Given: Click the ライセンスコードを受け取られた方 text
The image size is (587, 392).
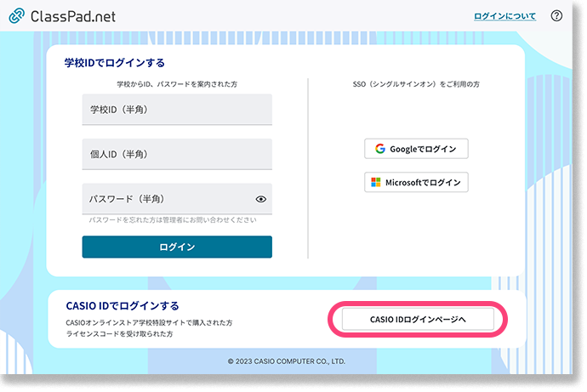Looking at the screenshot, I should click(119, 333).
